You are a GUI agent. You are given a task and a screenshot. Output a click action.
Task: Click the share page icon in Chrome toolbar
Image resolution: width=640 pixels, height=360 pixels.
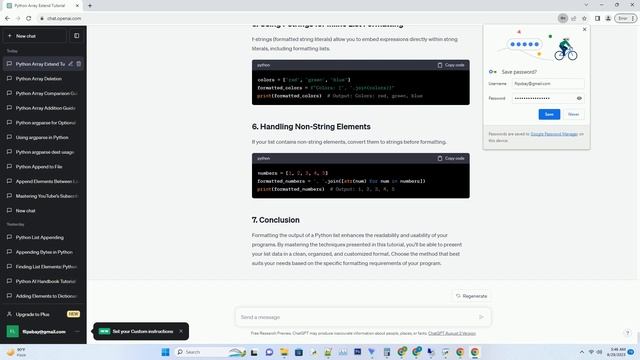(573, 18)
